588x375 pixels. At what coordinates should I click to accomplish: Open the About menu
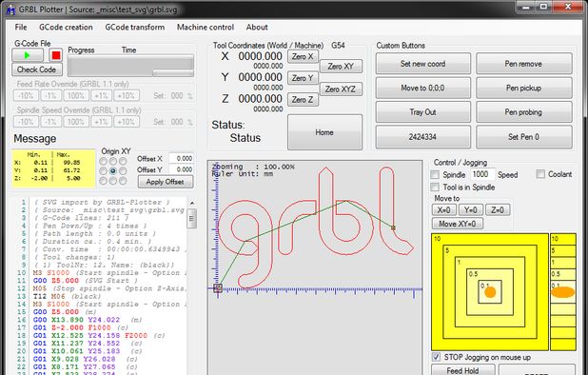257,27
